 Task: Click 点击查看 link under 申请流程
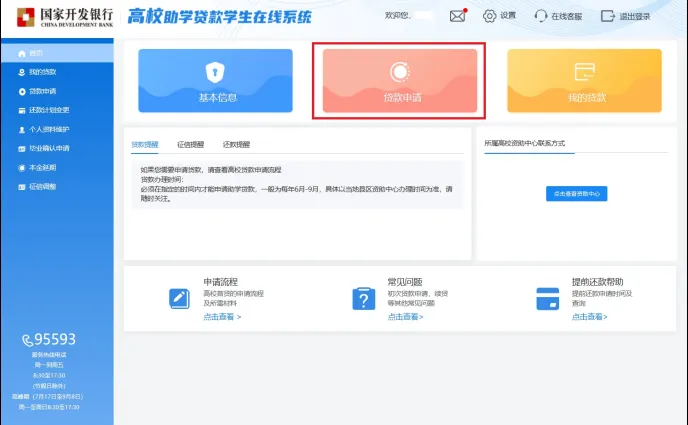[x=222, y=317]
